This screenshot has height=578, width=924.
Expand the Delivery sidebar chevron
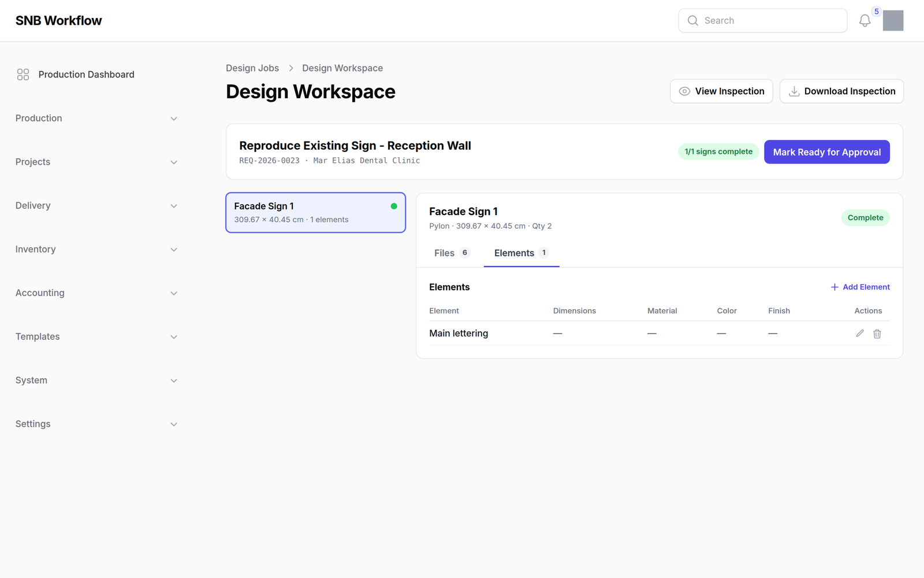point(174,206)
